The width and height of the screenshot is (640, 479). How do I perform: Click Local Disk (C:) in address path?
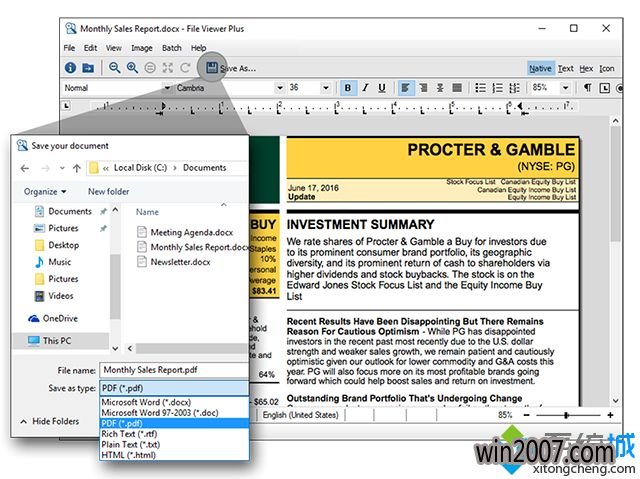pyautogui.click(x=140, y=168)
